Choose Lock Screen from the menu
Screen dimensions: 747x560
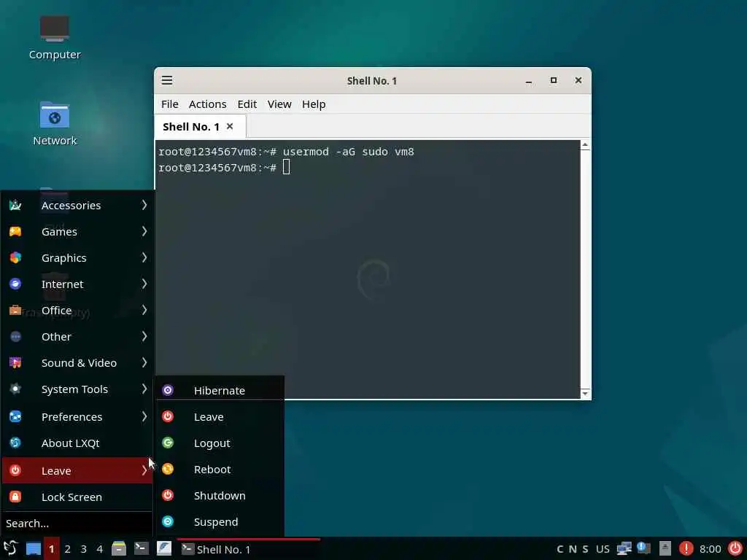coord(77,497)
